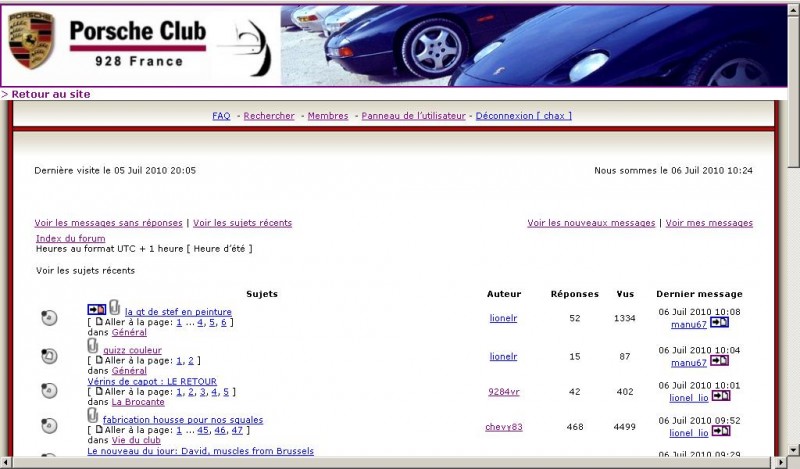Click 'Nous sommes le 06 Juil 2010 10:24' text
The width and height of the screenshot is (800, 469).
(x=673, y=170)
